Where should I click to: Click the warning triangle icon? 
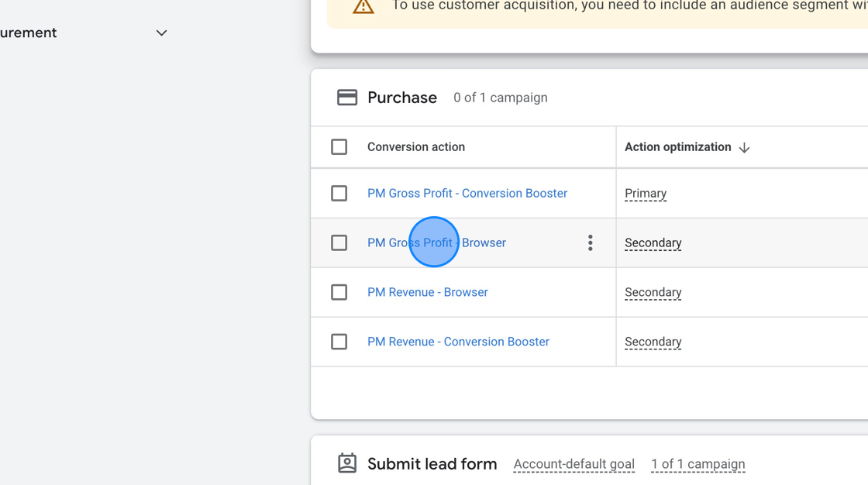coord(363,6)
